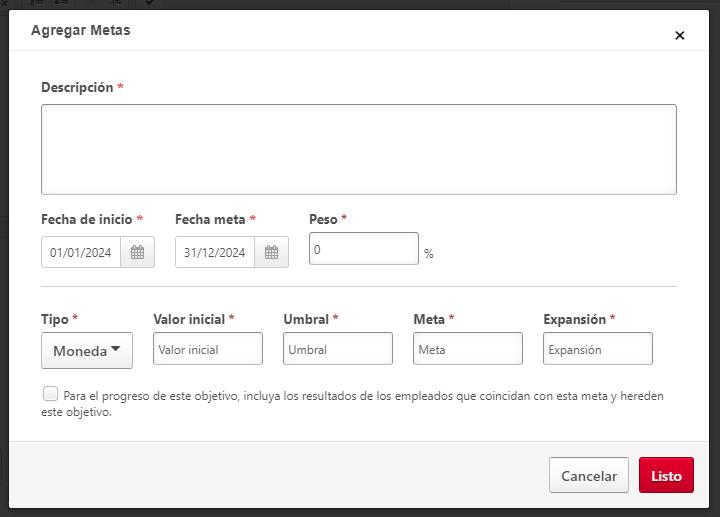Click the percent symbol beside Peso
This screenshot has width=720, height=517.
tap(429, 254)
